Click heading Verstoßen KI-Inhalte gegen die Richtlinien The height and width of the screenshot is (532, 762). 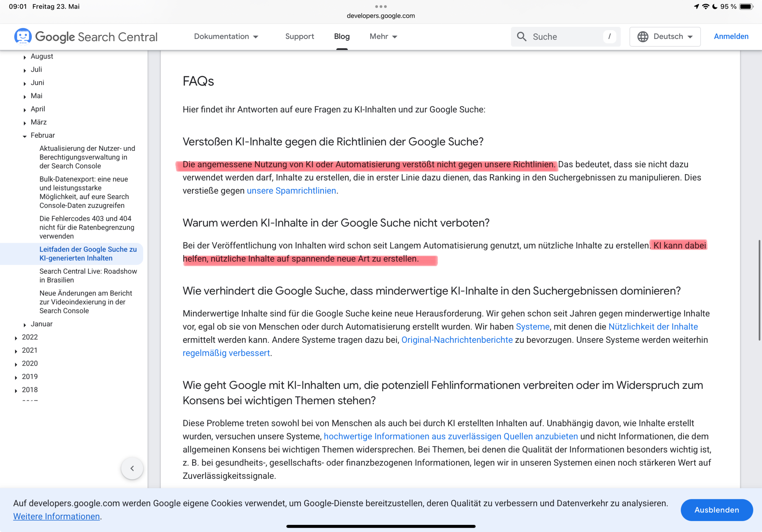pos(333,142)
